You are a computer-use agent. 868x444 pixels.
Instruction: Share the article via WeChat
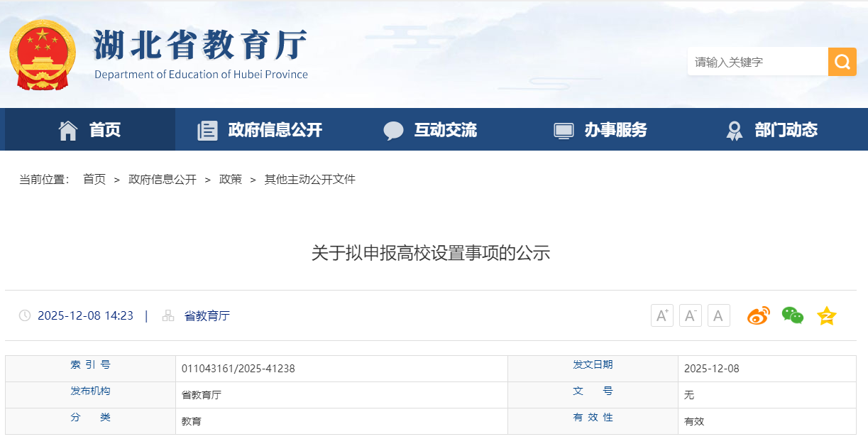coord(792,315)
